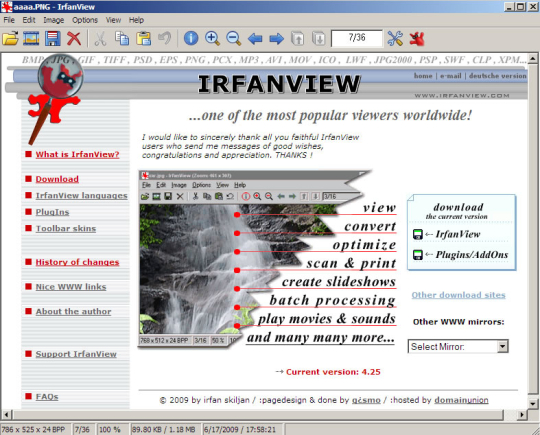Click the Paste clipboard icon
The width and height of the screenshot is (540, 435).
(x=143, y=38)
